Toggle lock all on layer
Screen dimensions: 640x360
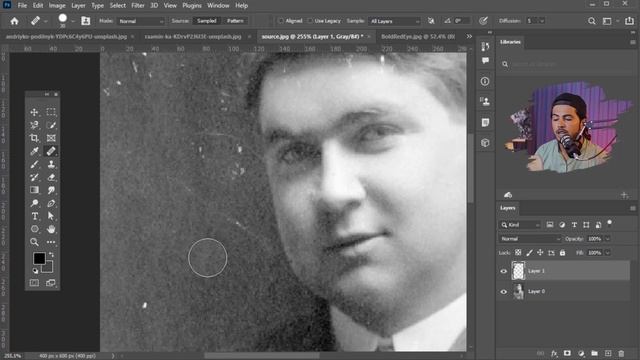tap(562, 253)
